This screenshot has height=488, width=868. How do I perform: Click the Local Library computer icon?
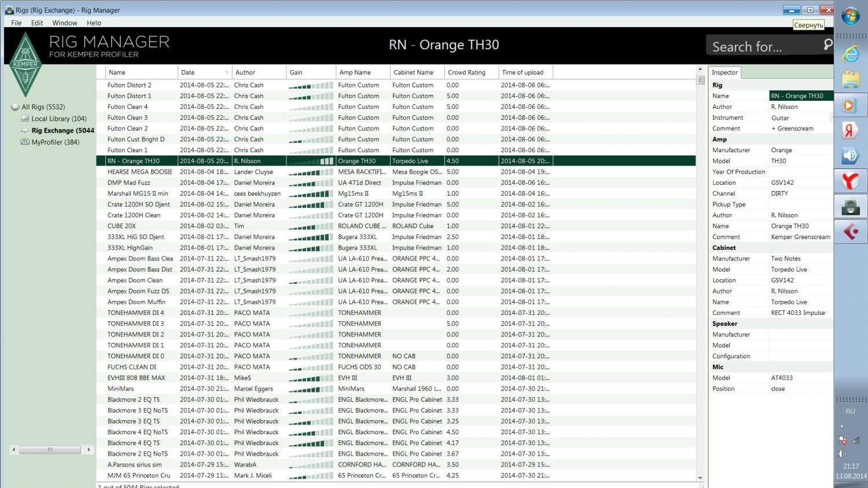click(x=25, y=118)
